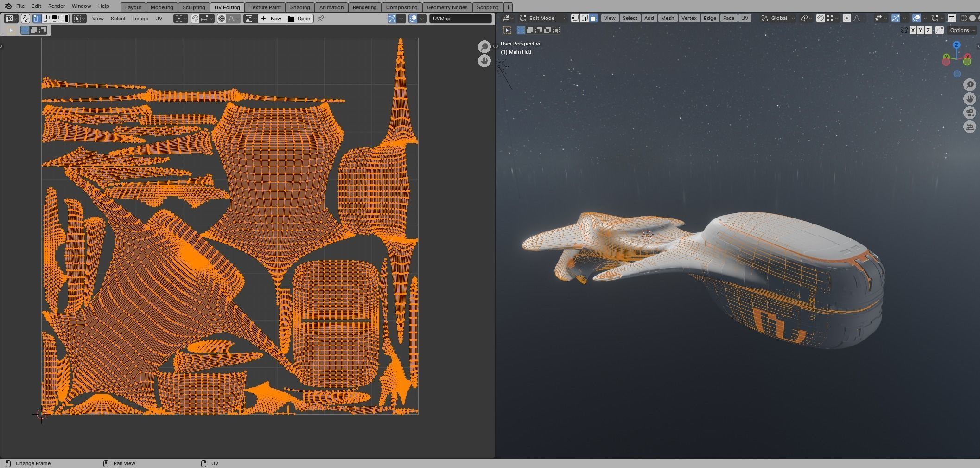Open 3D viewport editor type dropdown
The image size is (980, 468).
508,18
